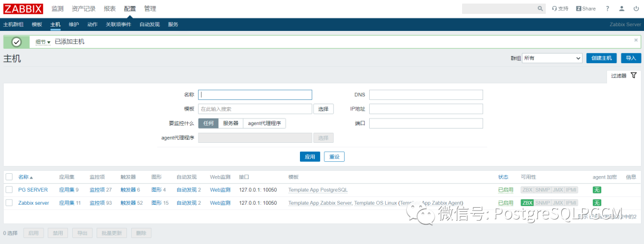Switch to the 维护 tab
The width and height of the screenshot is (644, 244).
pyautogui.click(x=74, y=24)
